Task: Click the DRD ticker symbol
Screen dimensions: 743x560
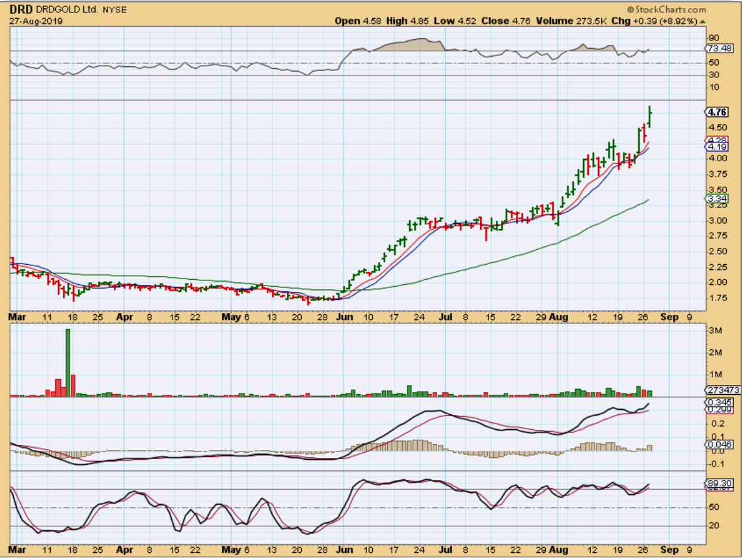Action: tap(20, 10)
